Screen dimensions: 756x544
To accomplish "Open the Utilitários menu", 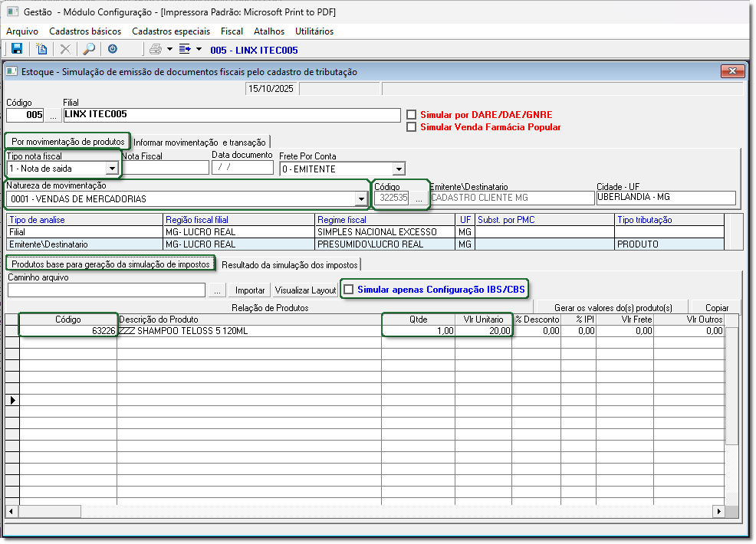I will (x=314, y=31).
